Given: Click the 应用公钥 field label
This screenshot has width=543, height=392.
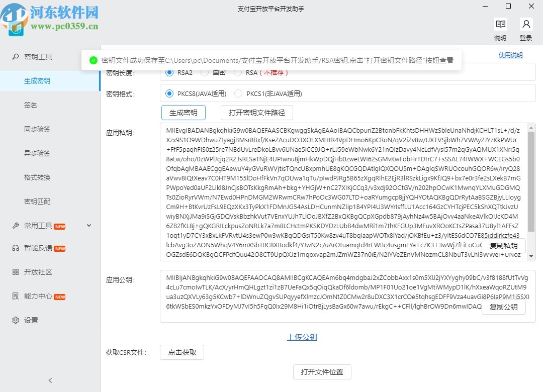Looking at the screenshot, I should pyautogui.click(x=121, y=280).
